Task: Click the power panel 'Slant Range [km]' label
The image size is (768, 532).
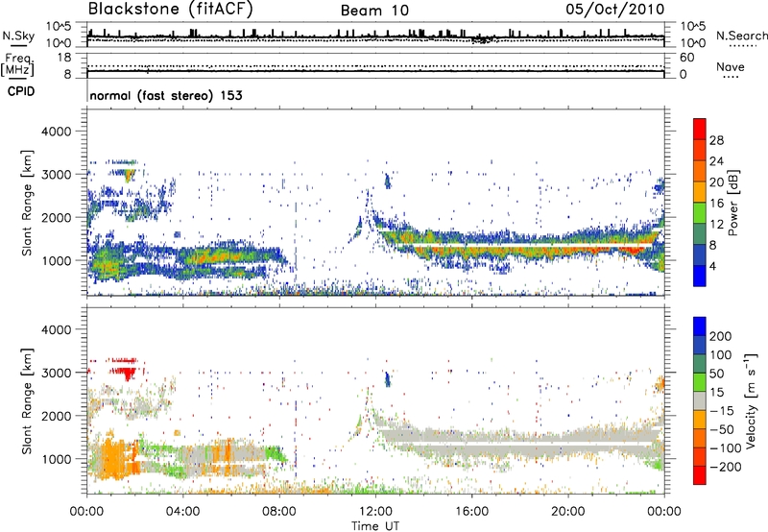Action: pyautogui.click(x=27, y=203)
